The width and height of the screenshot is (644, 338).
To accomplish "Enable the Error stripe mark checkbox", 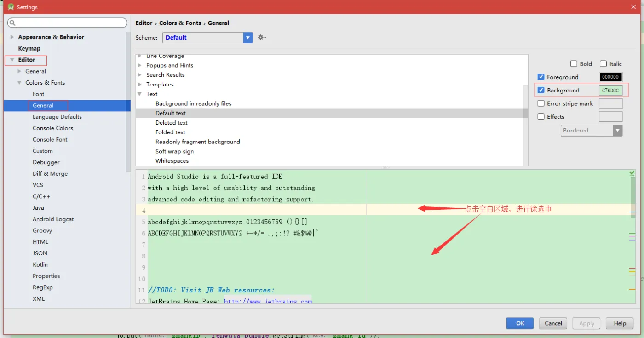I will coord(541,103).
